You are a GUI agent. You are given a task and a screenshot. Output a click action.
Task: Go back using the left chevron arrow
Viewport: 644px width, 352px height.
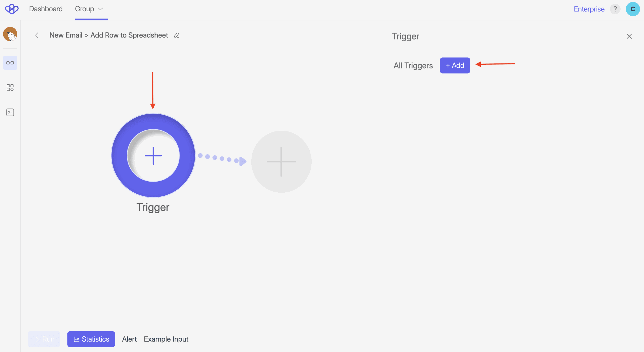tap(37, 35)
